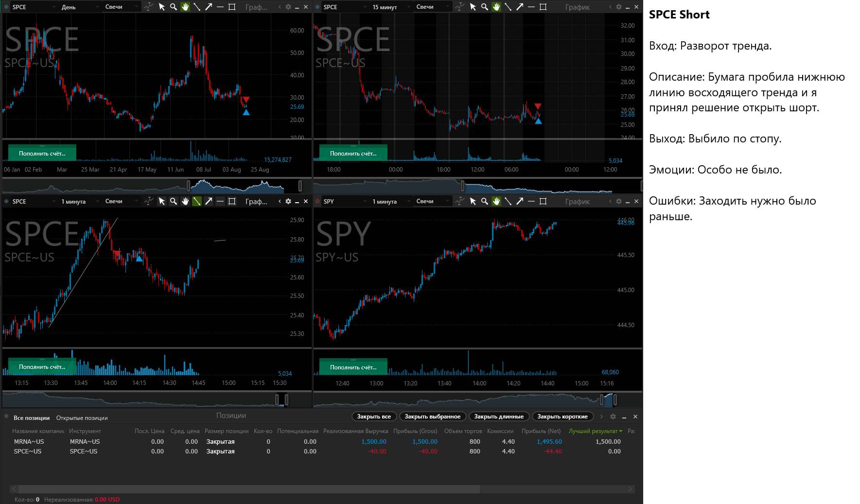Screen dimensions: 860x504
Task: Open settings gear of Позиции panel
Action: [613, 417]
